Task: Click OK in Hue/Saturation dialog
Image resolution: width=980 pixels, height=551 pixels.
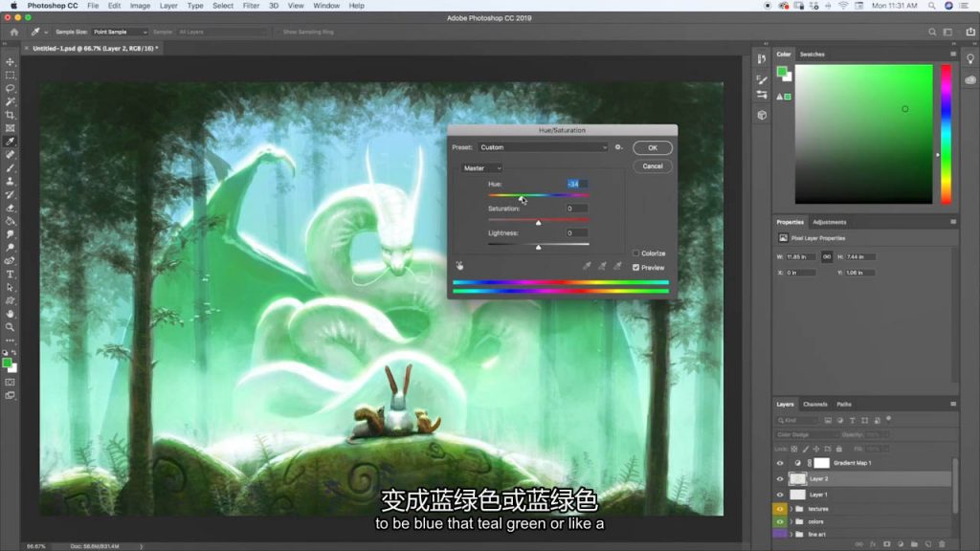Action: (653, 148)
